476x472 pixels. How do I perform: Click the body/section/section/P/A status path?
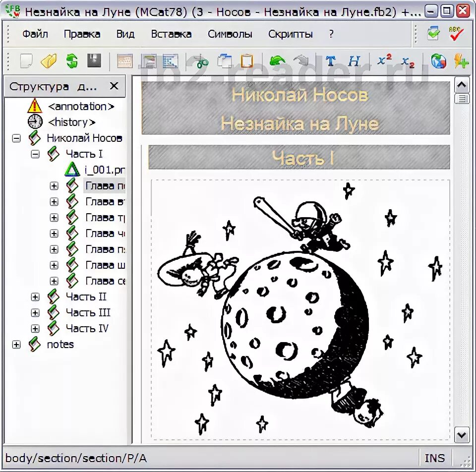(76, 458)
